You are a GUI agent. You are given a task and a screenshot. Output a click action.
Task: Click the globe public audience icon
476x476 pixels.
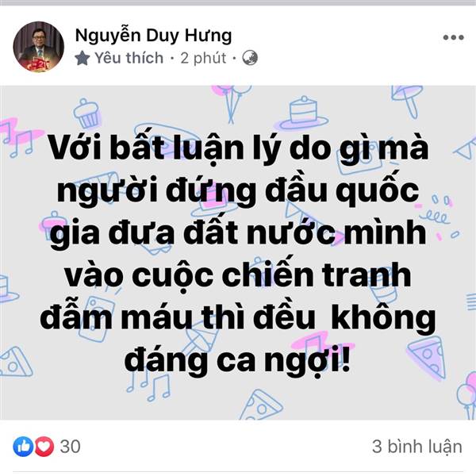tap(250, 58)
